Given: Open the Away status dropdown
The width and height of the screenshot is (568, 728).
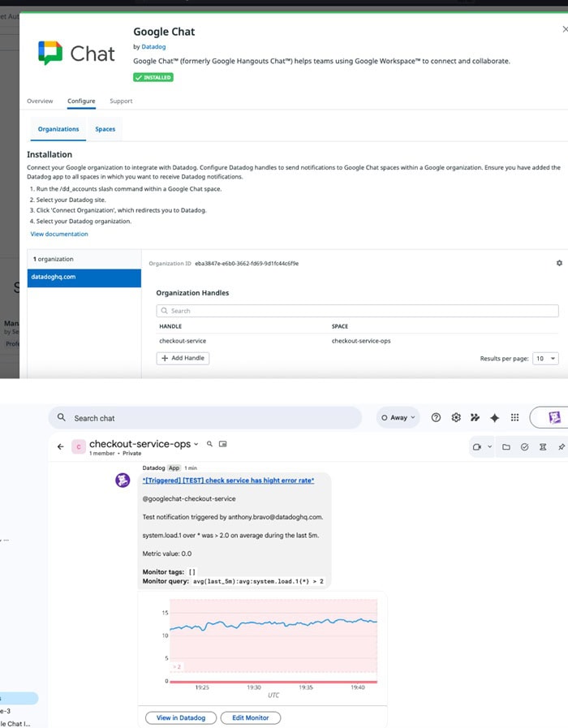Looking at the screenshot, I should pyautogui.click(x=398, y=417).
